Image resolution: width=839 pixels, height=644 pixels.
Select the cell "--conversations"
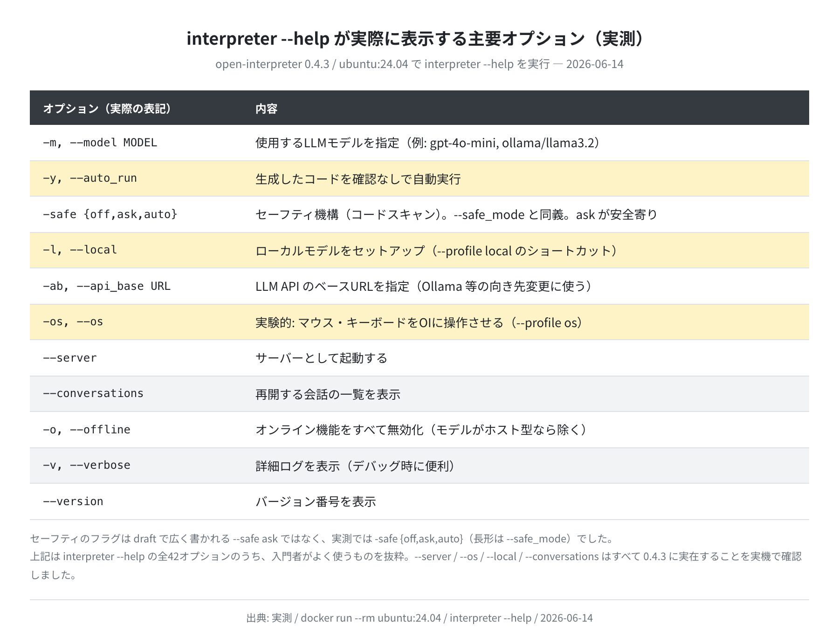[x=93, y=394]
